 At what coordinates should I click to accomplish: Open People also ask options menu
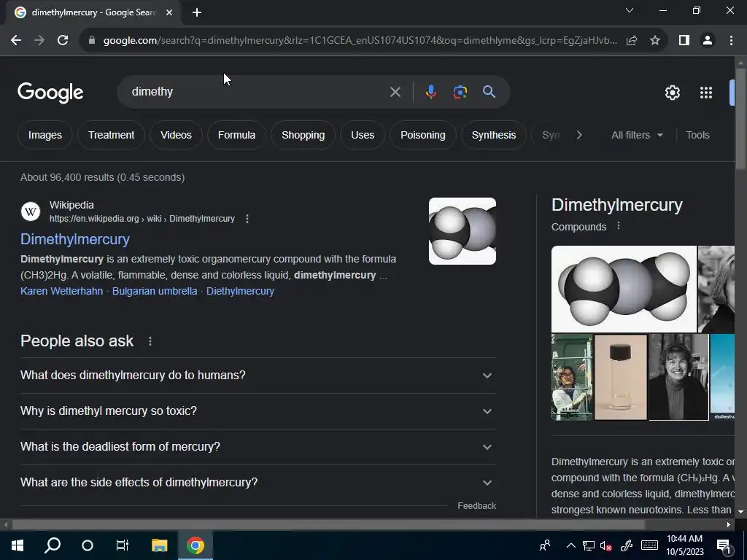pyautogui.click(x=150, y=341)
